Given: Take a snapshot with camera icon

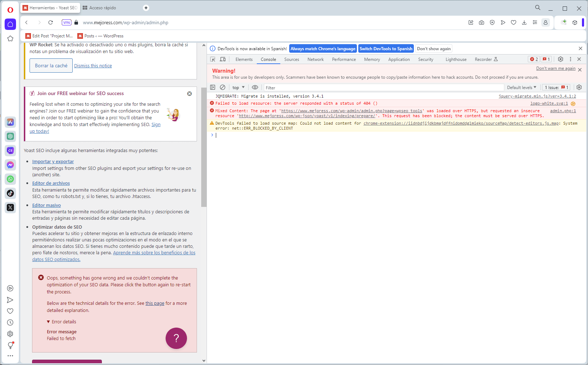Looking at the screenshot, I should click(x=482, y=22).
